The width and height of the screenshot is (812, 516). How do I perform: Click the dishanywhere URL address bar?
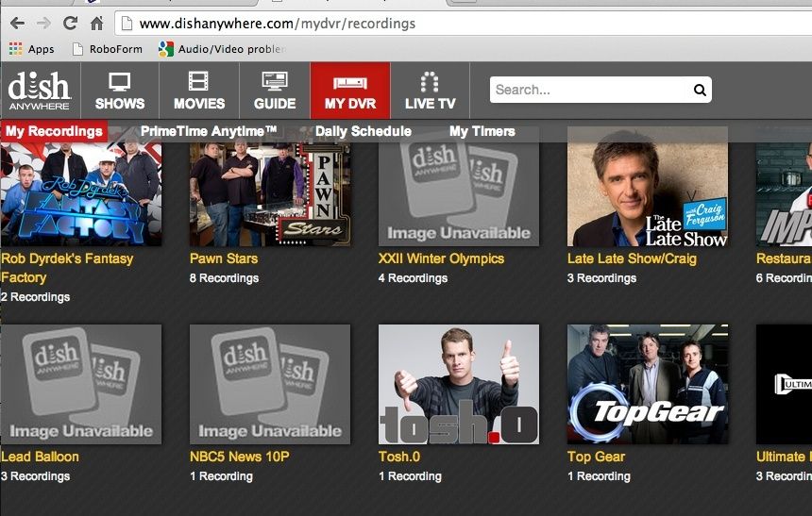coord(463,24)
